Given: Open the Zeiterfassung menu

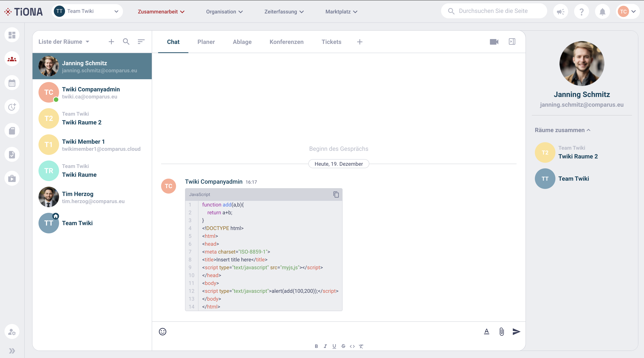Looking at the screenshot, I should pos(284,12).
